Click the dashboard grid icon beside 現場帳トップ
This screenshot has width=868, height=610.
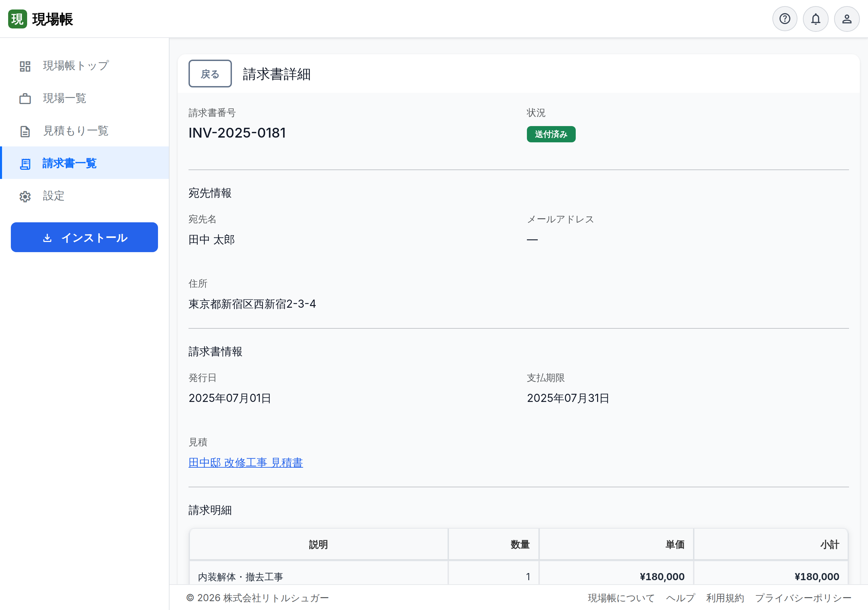25,66
